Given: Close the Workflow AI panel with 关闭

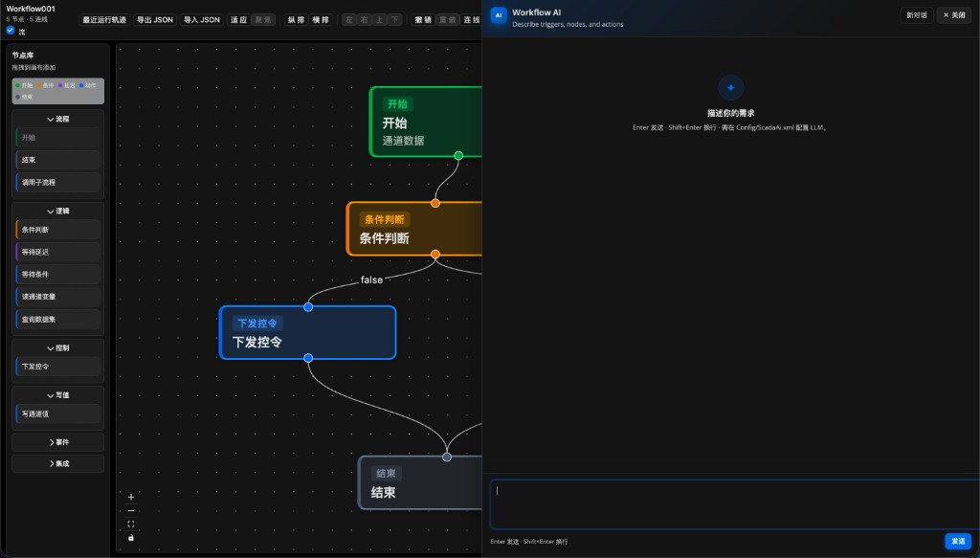Looking at the screenshot, I should pyautogui.click(x=954, y=15).
